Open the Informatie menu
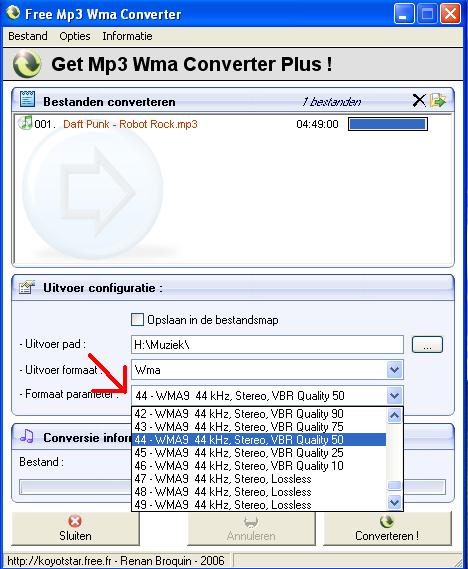 tap(127, 36)
